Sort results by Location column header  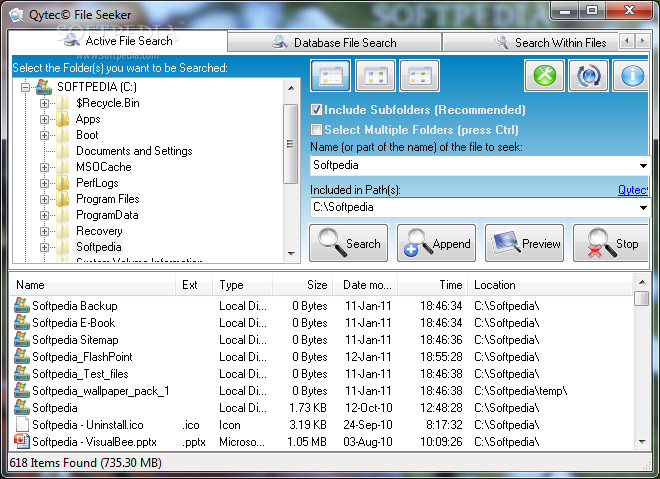pos(550,285)
